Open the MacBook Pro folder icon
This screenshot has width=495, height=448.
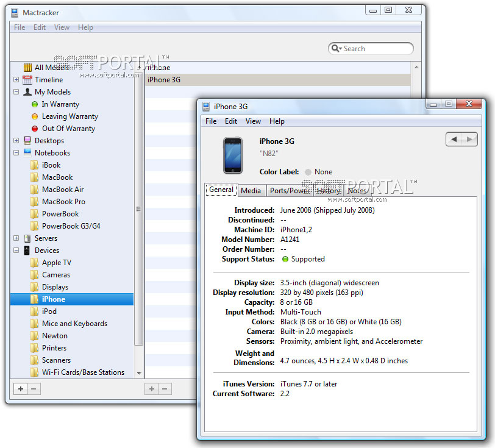[x=34, y=201]
